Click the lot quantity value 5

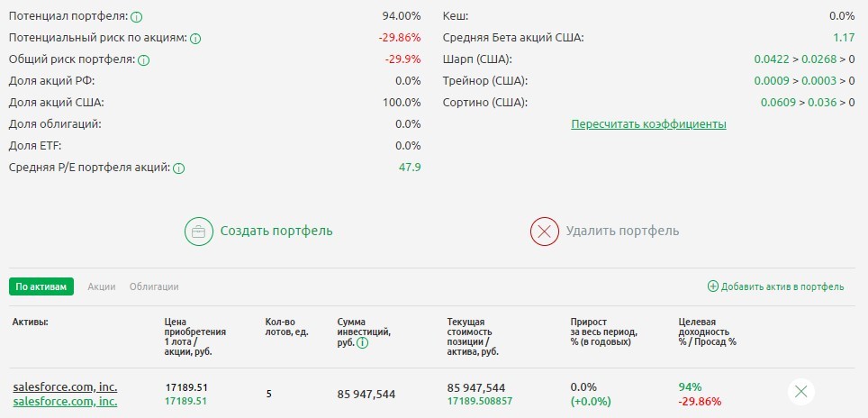[x=270, y=394]
